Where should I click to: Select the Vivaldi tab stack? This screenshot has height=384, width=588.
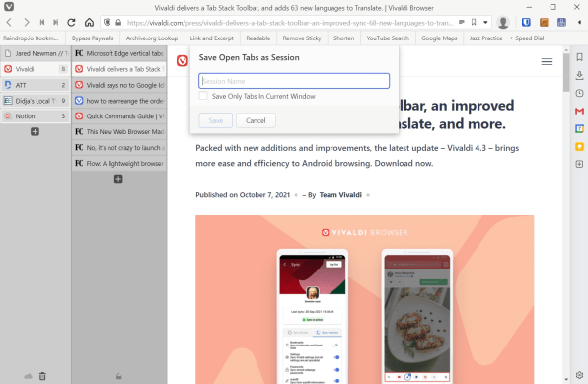point(36,69)
